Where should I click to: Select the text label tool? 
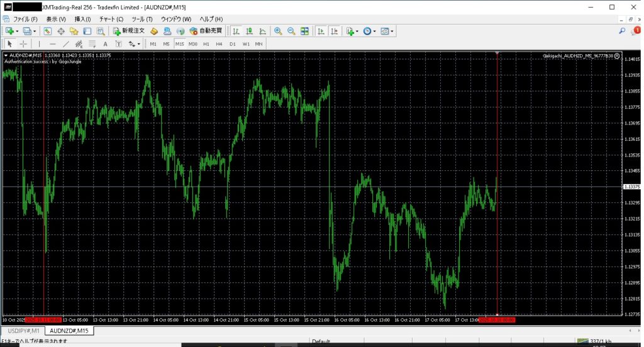coord(105,44)
